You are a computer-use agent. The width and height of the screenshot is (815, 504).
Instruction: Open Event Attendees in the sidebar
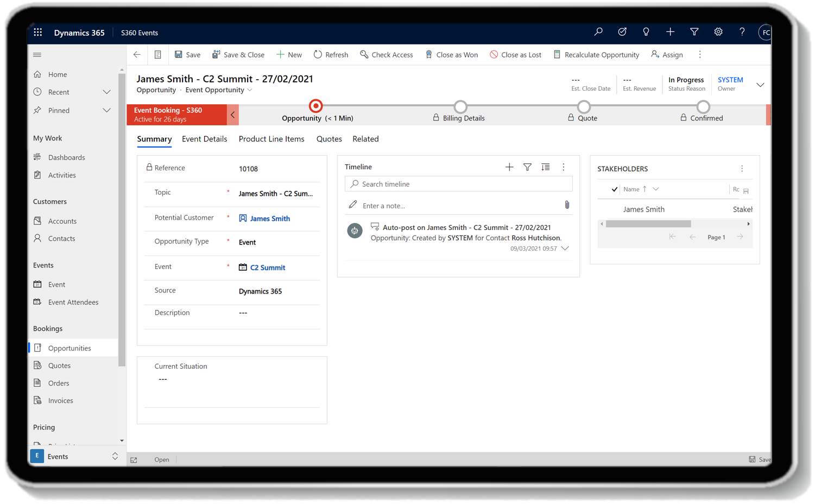click(73, 302)
